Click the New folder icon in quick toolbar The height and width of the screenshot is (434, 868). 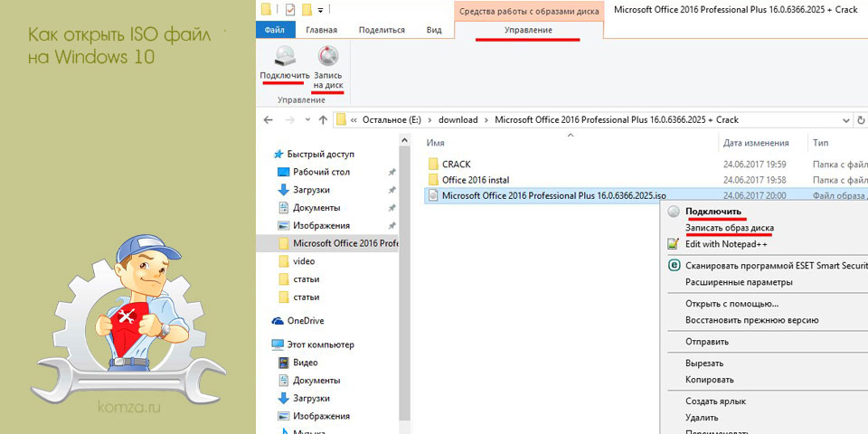coord(307,9)
